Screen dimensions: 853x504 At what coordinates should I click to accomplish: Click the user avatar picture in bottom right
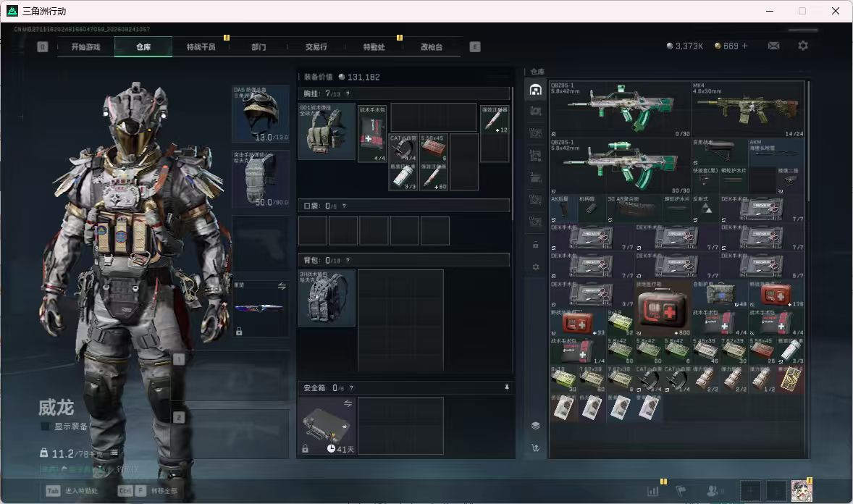click(x=802, y=491)
